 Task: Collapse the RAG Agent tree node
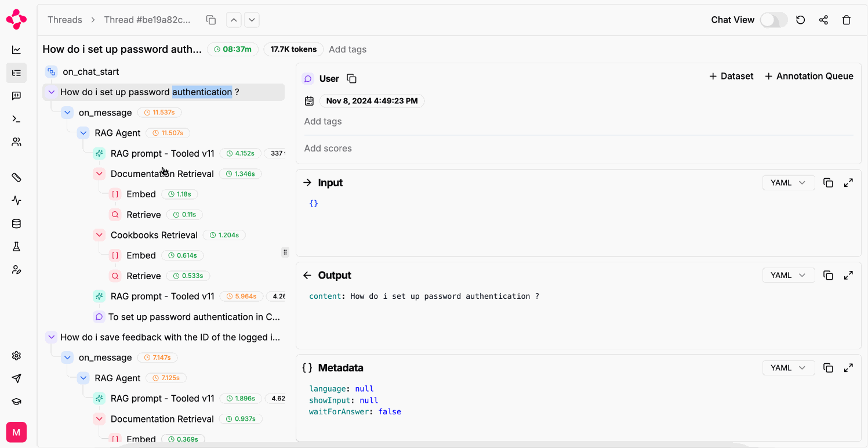pyautogui.click(x=83, y=132)
